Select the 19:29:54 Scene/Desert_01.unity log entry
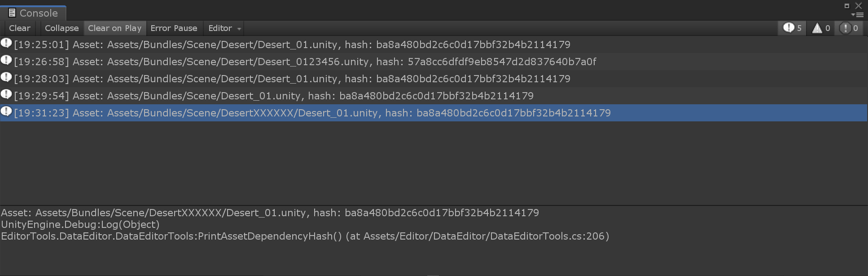 coord(434,96)
